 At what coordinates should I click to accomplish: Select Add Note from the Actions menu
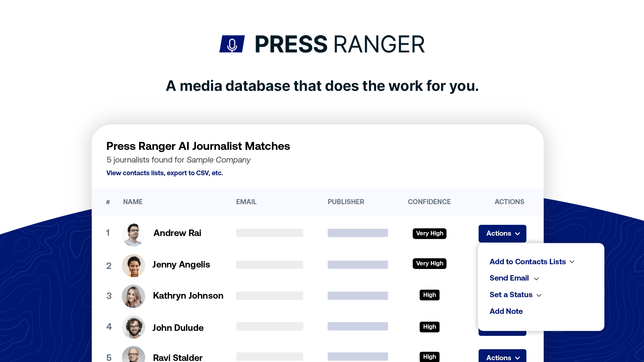point(506,311)
